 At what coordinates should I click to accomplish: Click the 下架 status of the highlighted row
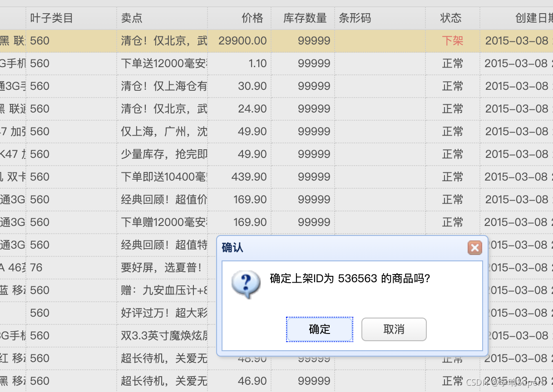coord(452,40)
